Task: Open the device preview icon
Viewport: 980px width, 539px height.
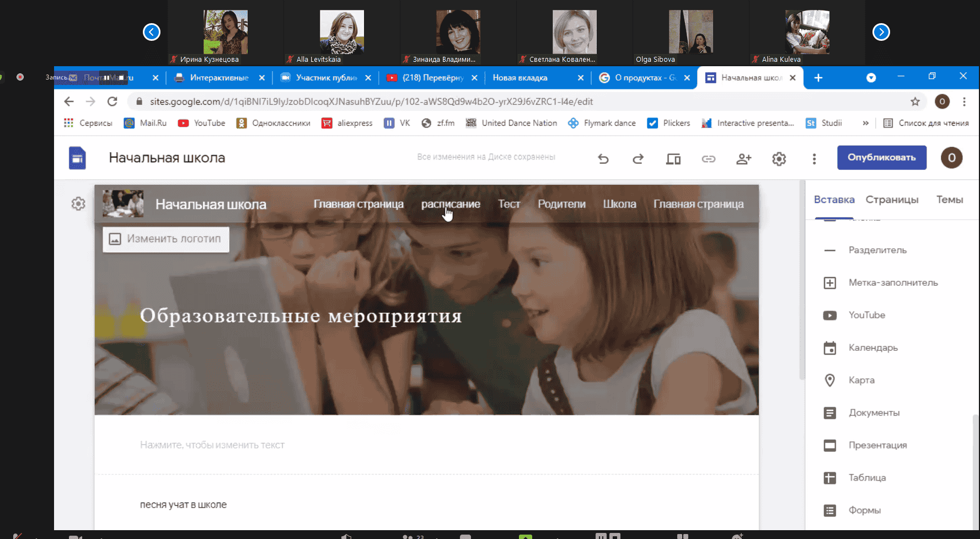Action: point(673,159)
